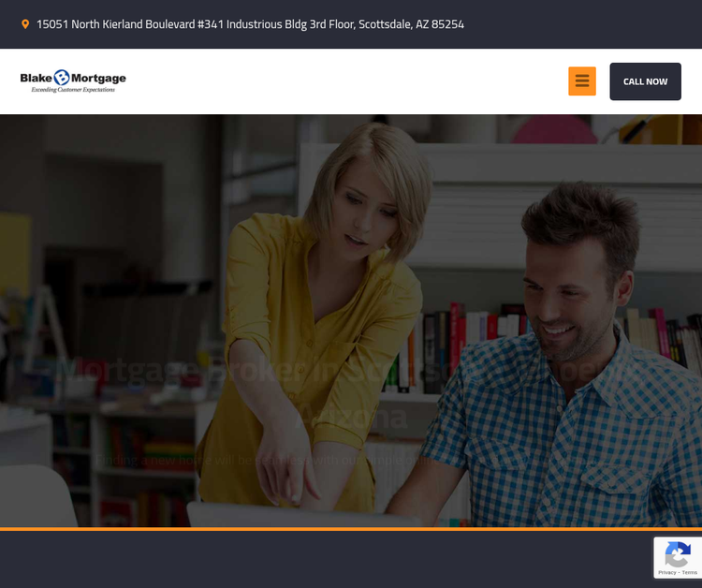Click the orange divider line below hero

tap(351, 529)
